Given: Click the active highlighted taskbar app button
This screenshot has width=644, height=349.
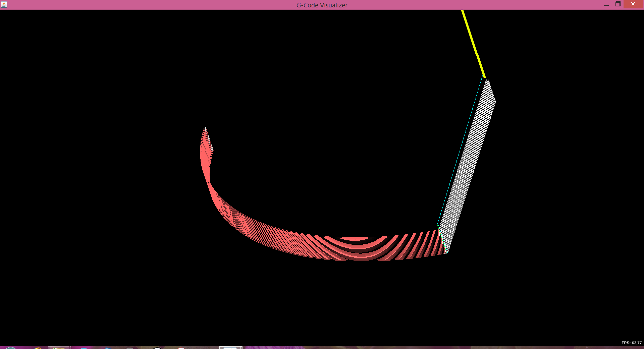Looking at the screenshot, I should 230,348.
